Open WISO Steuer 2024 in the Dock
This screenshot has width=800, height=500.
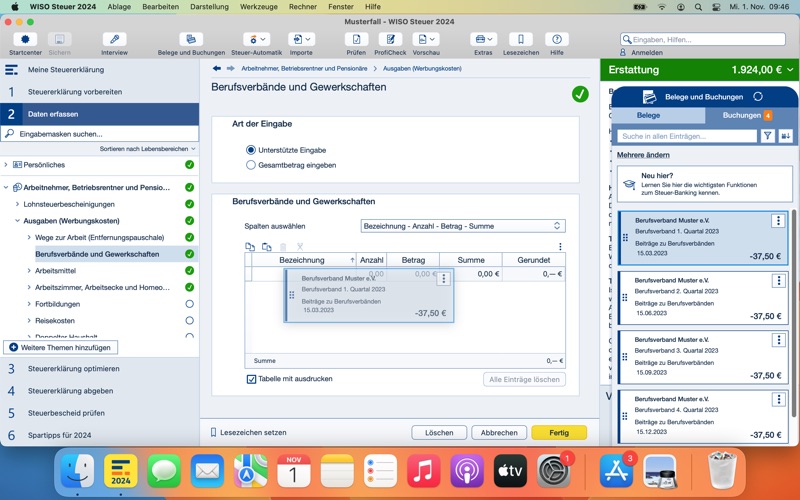[121, 470]
